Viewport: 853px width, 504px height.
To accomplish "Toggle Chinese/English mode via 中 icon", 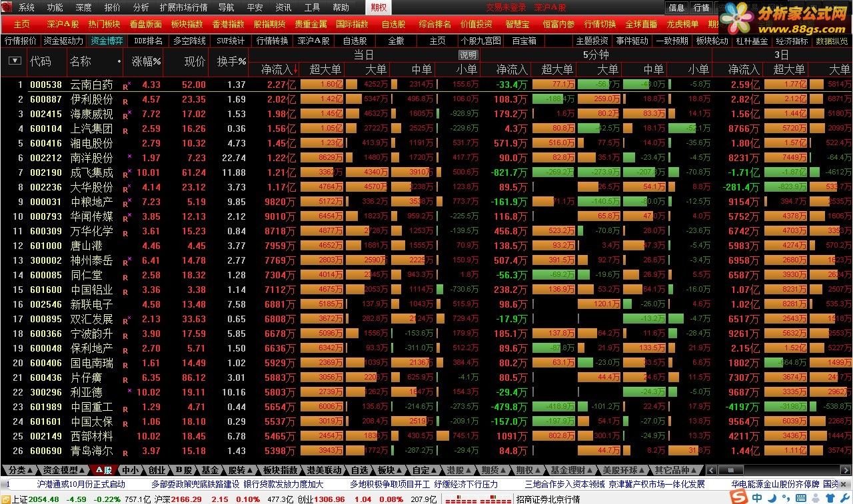I will [x=757, y=497].
